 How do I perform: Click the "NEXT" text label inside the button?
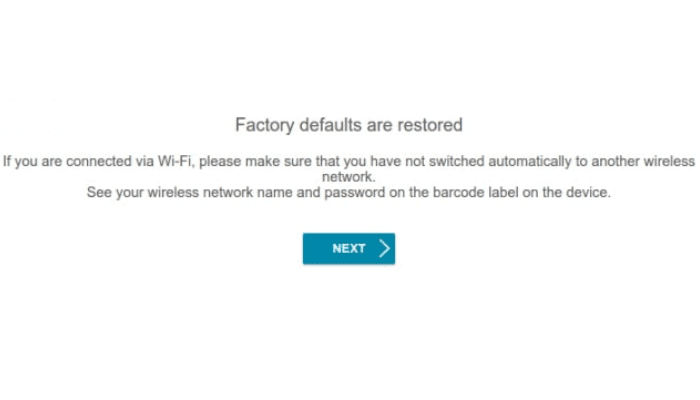coord(348,249)
